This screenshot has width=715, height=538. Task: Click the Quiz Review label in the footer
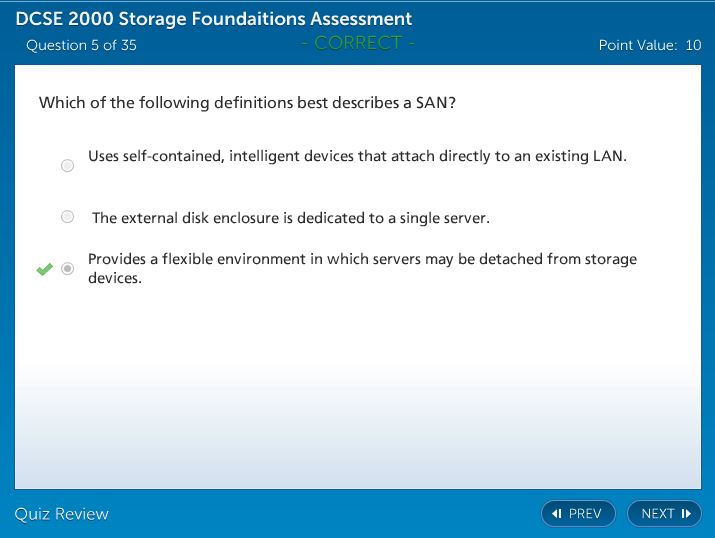61,514
